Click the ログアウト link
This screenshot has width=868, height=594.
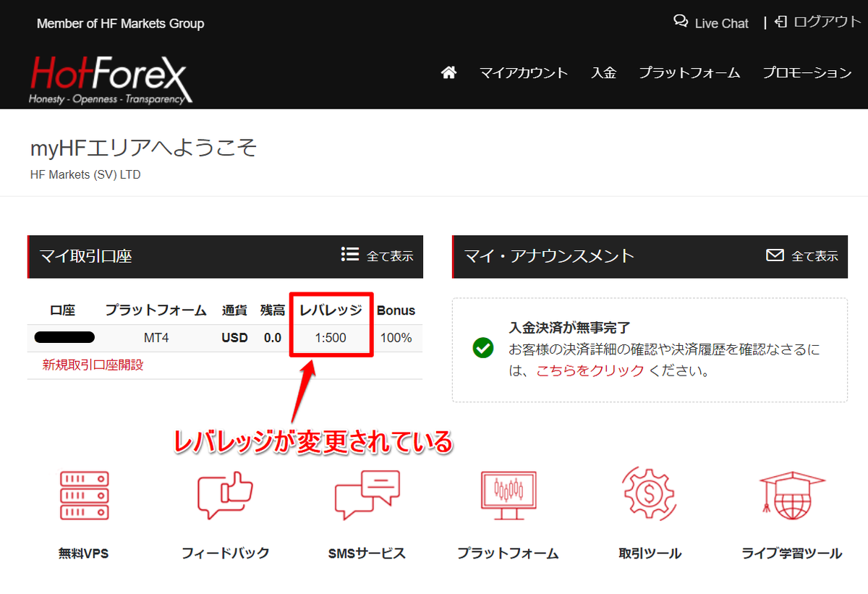click(827, 22)
